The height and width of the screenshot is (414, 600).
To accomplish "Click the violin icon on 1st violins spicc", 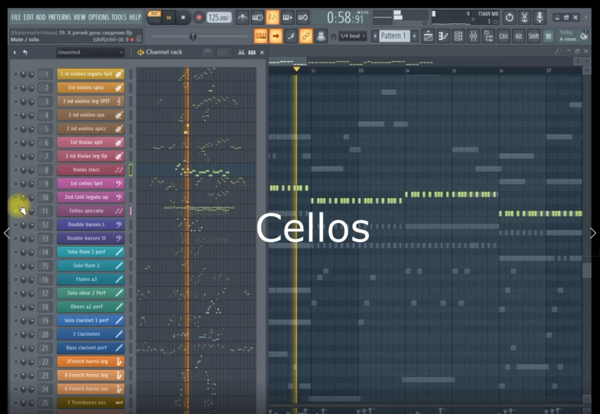I will point(118,87).
